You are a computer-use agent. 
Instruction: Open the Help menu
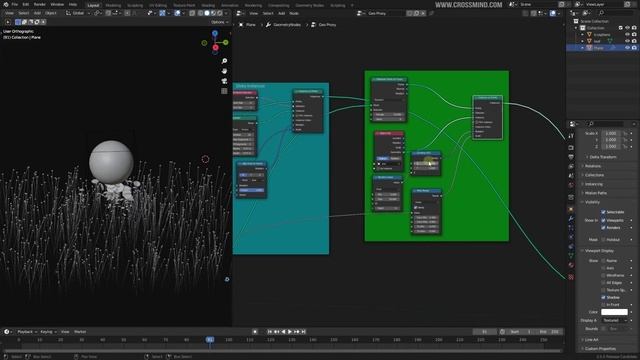click(x=73, y=4)
